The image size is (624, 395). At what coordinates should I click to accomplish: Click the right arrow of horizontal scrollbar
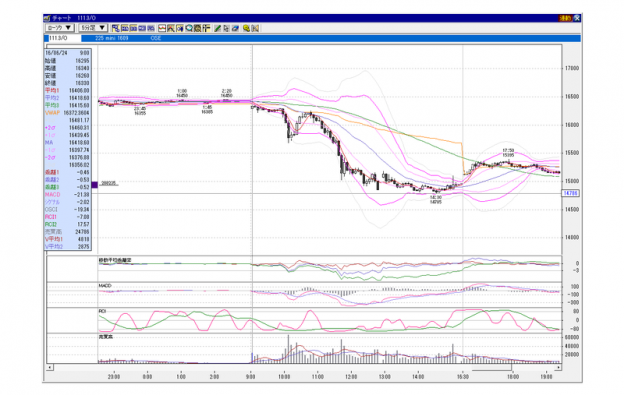point(559,368)
